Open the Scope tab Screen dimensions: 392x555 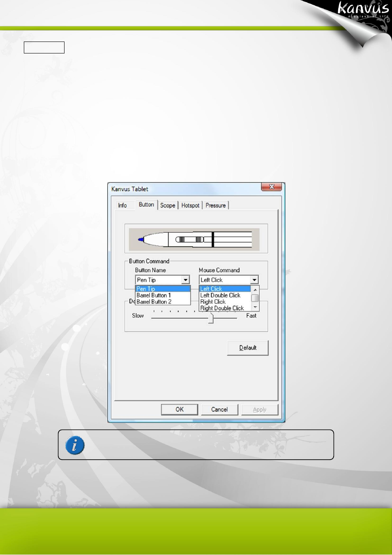point(168,205)
